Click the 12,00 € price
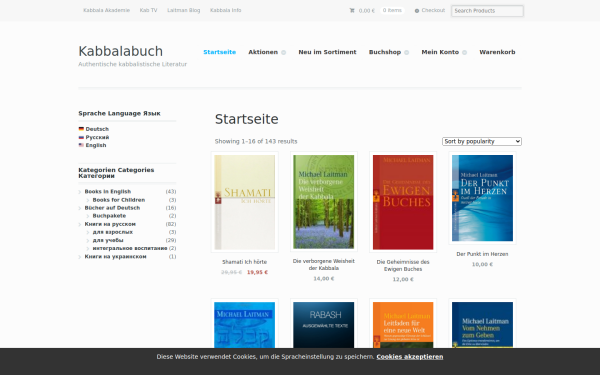The width and height of the screenshot is (600, 375). click(x=403, y=279)
